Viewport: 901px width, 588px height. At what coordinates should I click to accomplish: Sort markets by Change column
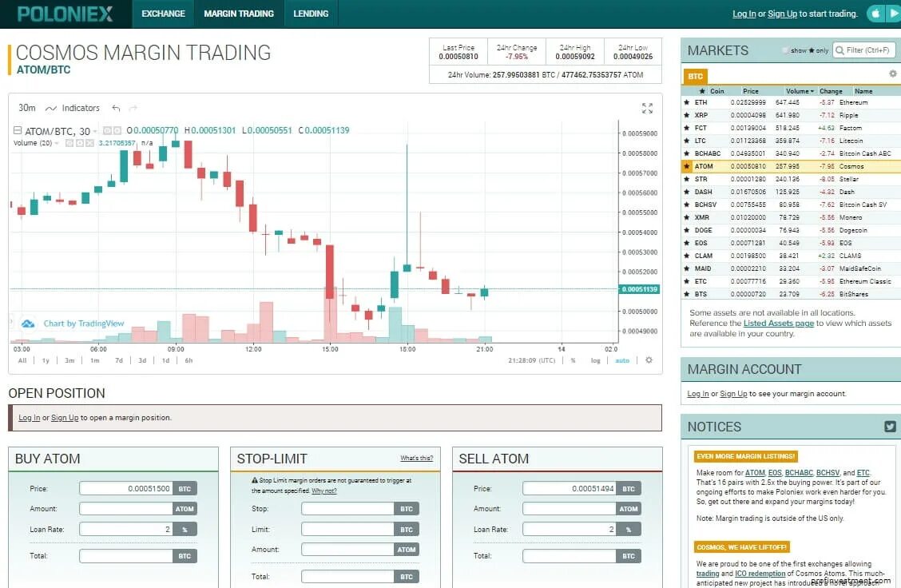point(831,91)
